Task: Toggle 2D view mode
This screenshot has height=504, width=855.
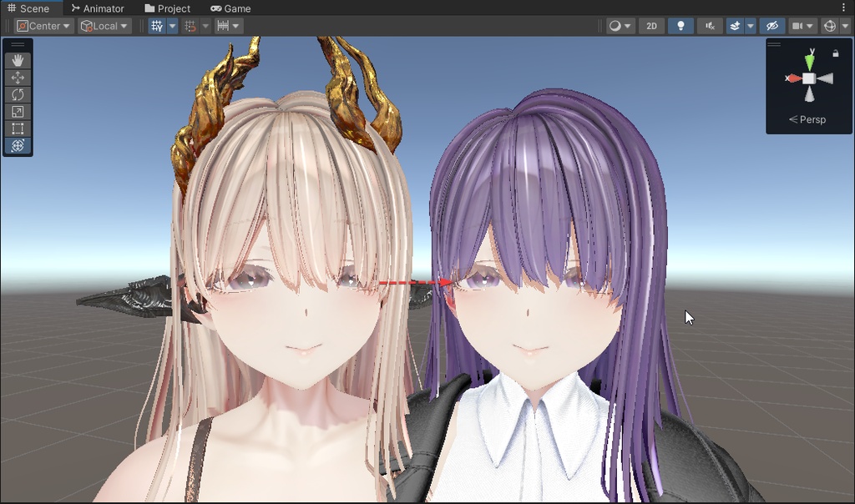Action: pyautogui.click(x=651, y=26)
